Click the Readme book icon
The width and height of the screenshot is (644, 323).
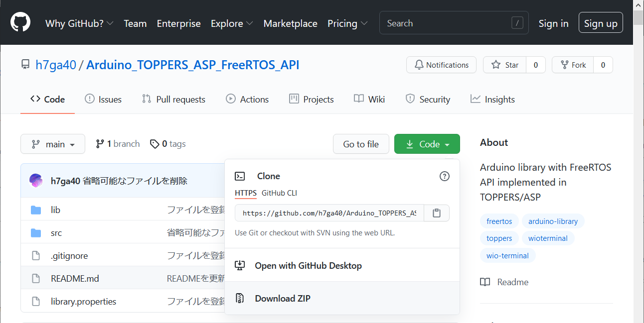(484, 282)
